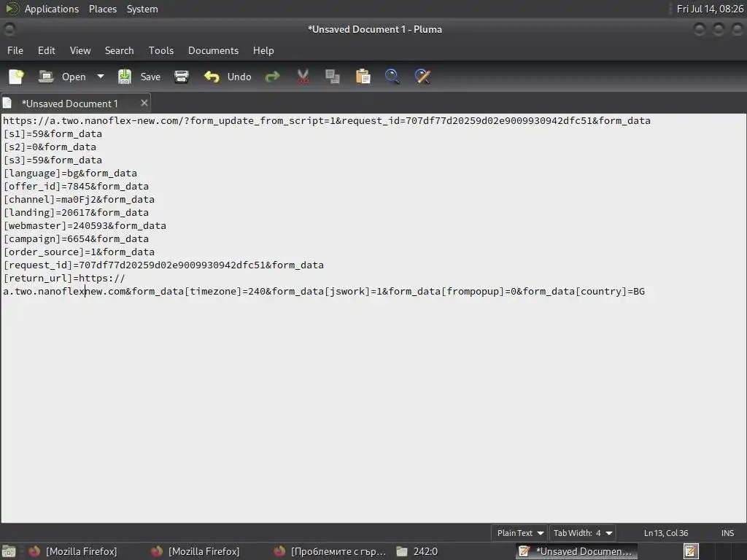Click the line [campaign]=6654&form_data
747x560 pixels.
(76, 238)
